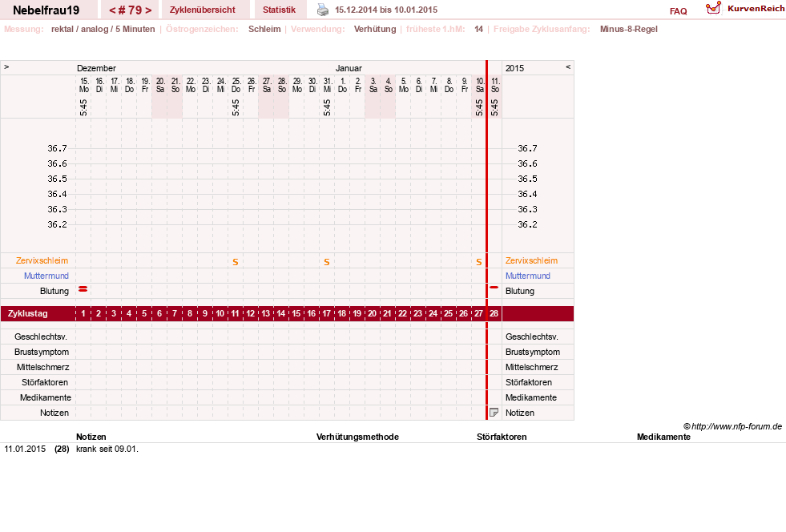The image size is (786, 532).
Task: Click the Verhütung usage value
Action: tap(375, 29)
